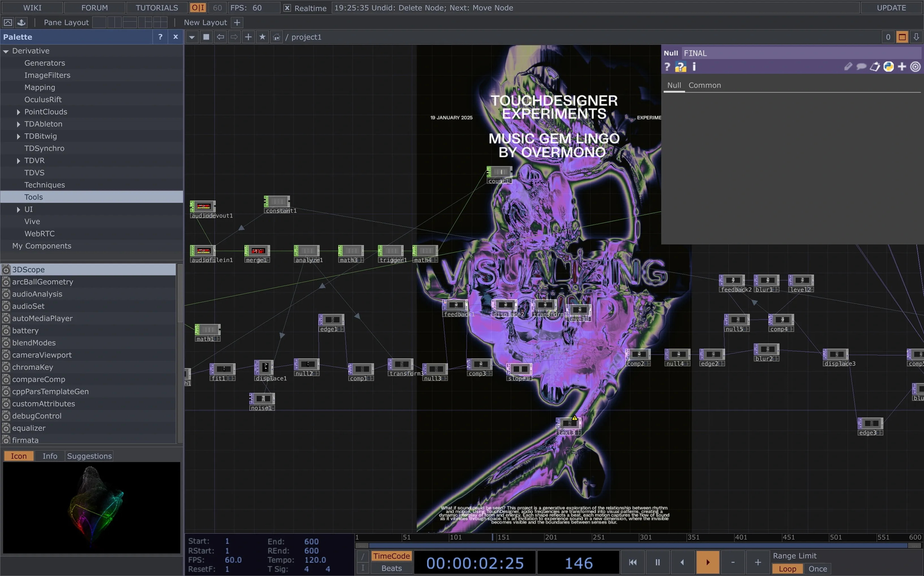Jump to timeline start
The image size is (924, 576).
click(x=633, y=562)
